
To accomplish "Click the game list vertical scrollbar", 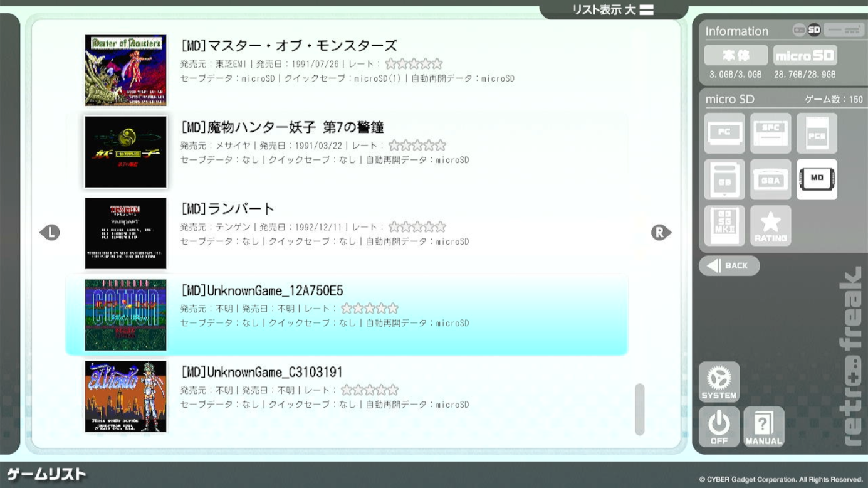I will 639,409.
